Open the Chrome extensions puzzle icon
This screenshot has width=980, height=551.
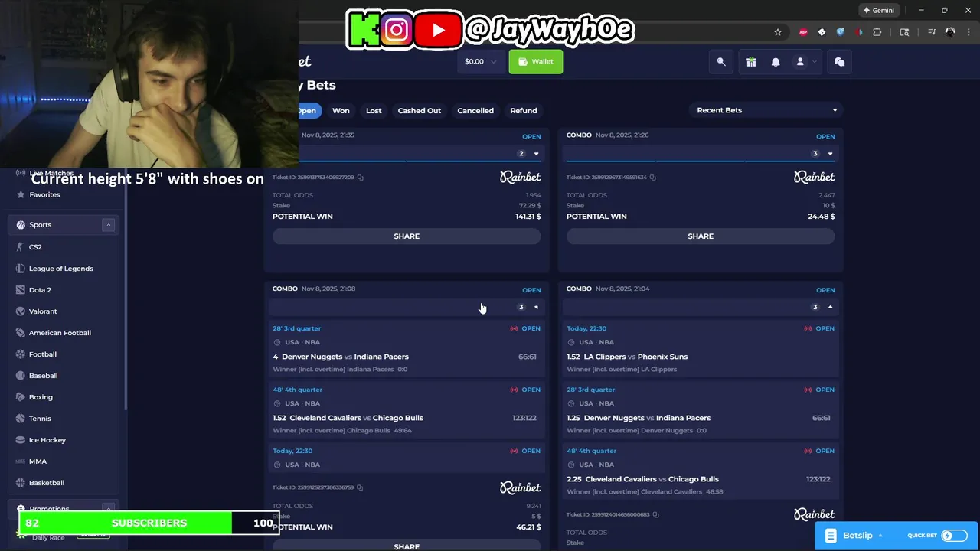[877, 32]
